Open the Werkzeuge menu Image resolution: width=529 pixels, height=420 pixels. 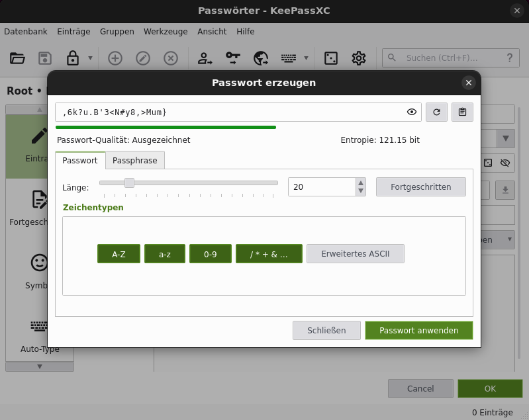pos(166,32)
